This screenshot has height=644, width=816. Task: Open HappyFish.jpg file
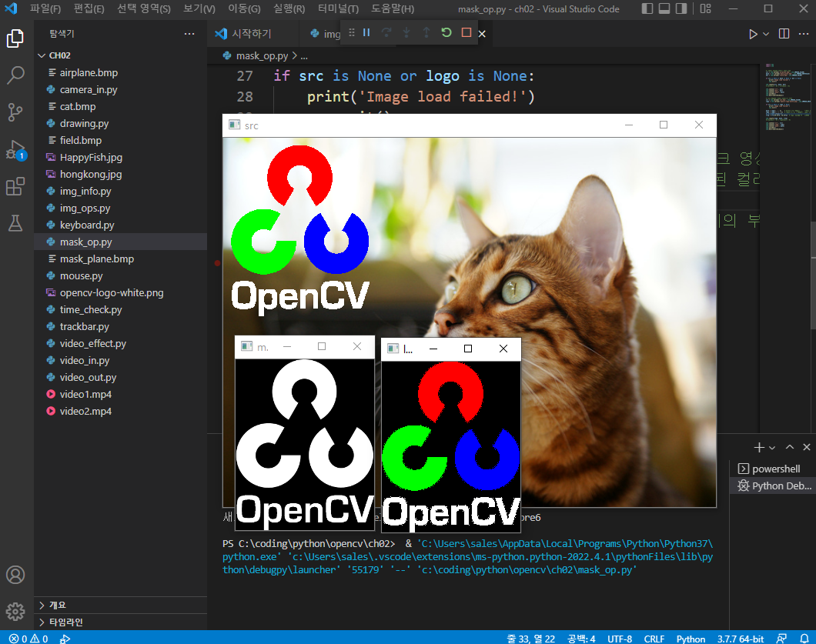[91, 157]
